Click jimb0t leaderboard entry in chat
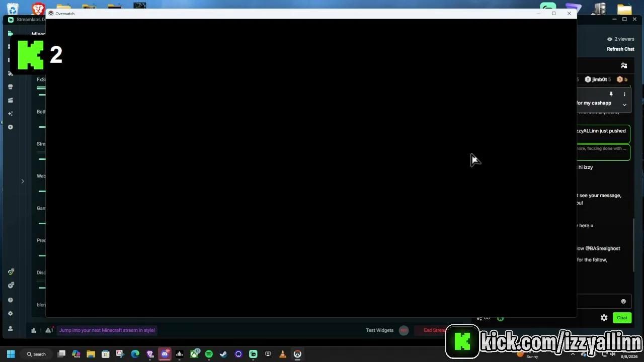 tap(598, 79)
